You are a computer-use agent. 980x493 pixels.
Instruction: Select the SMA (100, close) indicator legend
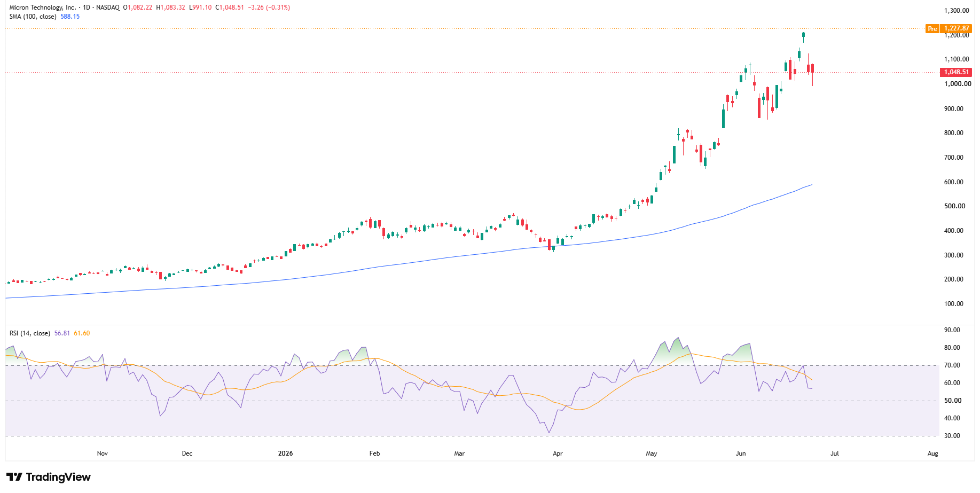(33, 17)
